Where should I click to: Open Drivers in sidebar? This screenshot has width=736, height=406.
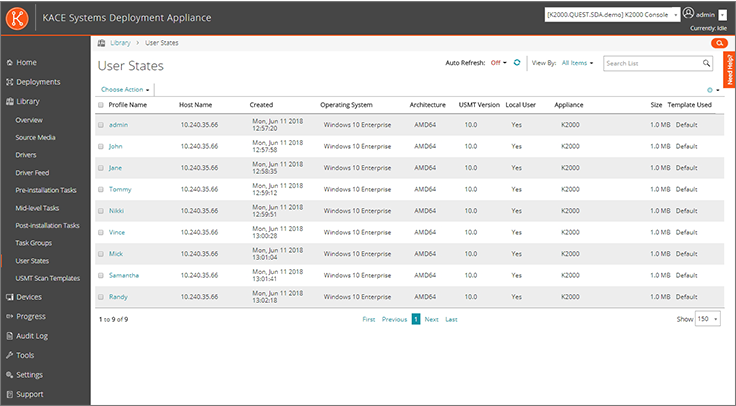pyautogui.click(x=26, y=155)
